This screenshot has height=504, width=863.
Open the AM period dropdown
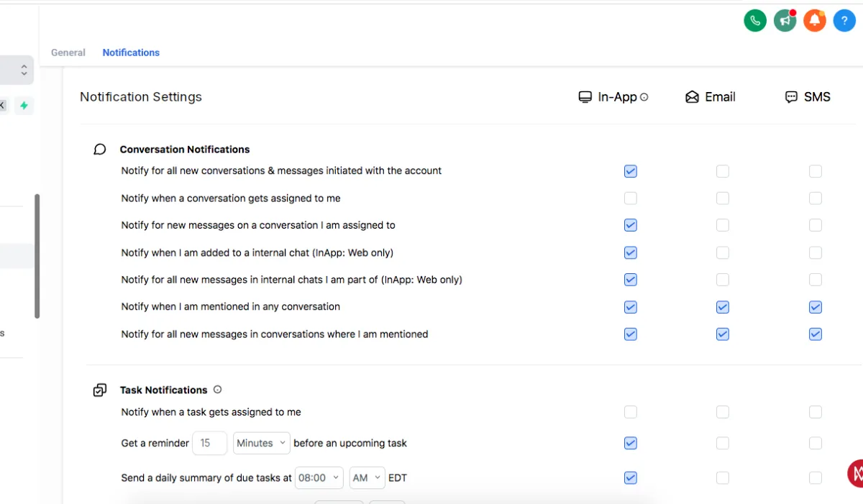(367, 477)
